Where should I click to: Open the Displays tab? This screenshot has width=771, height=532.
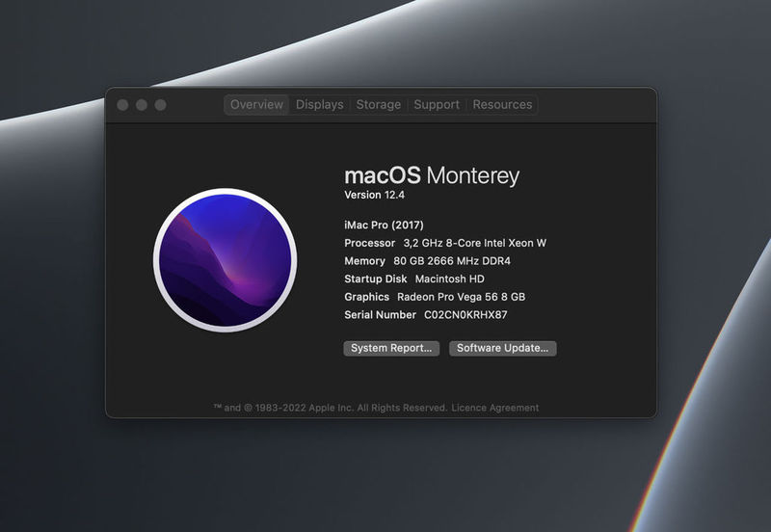coord(320,105)
